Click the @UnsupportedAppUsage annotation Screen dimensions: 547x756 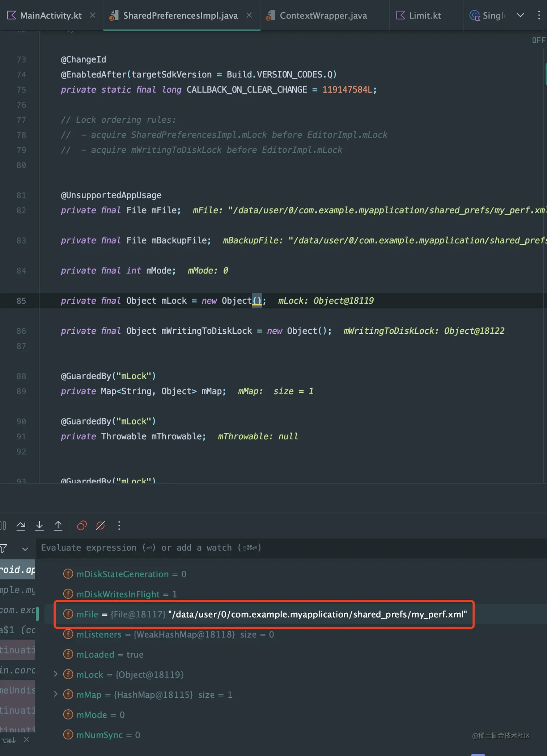click(x=111, y=195)
